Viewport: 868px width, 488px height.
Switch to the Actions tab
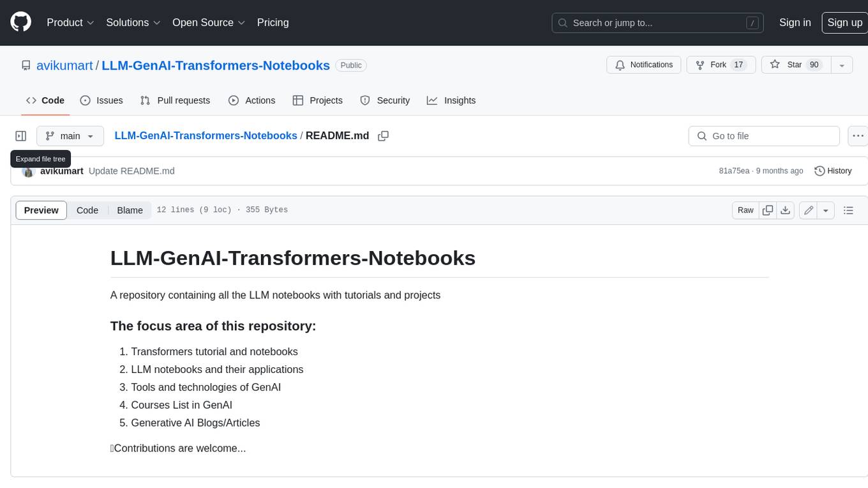(x=251, y=100)
